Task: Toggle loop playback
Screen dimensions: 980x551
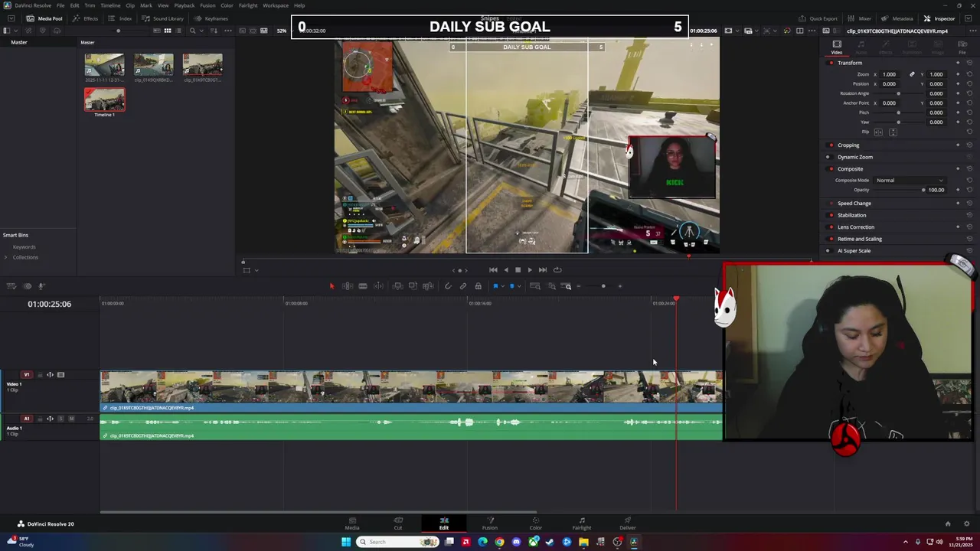Action: coord(557,269)
